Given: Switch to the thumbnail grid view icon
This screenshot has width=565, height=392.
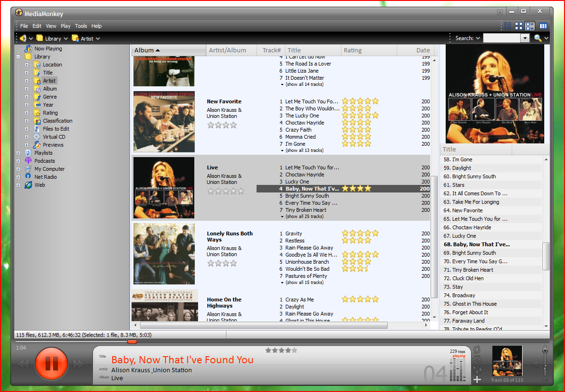Looking at the screenshot, I should tap(519, 26).
